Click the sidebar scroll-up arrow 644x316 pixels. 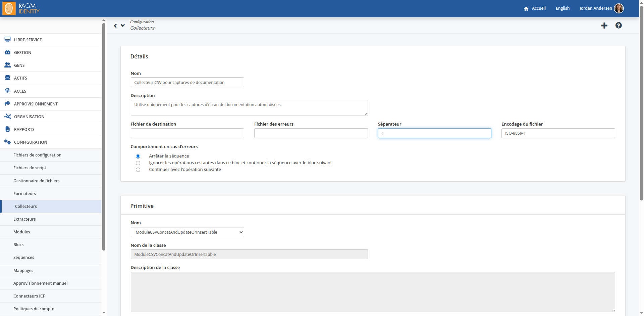tap(104, 20)
